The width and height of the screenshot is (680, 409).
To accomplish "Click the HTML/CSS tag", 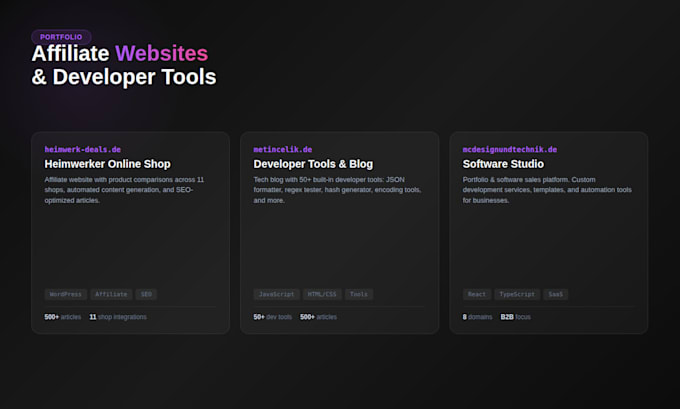I will coord(322,294).
